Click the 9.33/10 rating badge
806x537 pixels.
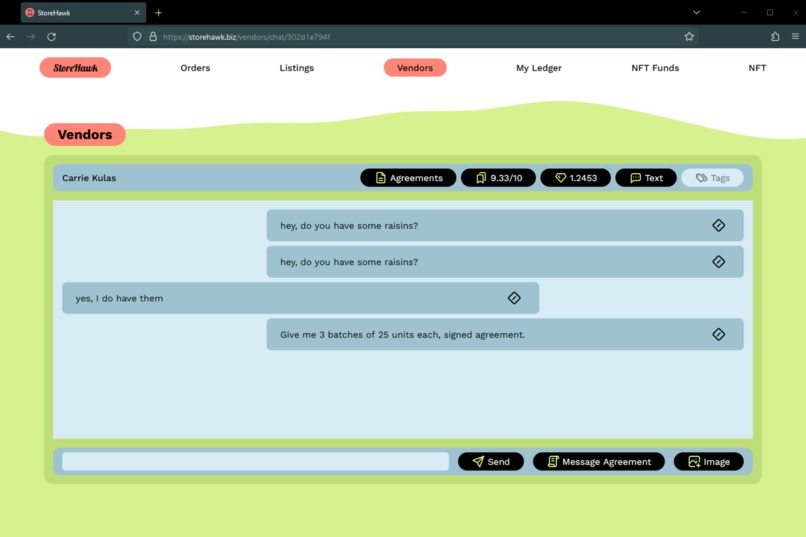tap(498, 178)
